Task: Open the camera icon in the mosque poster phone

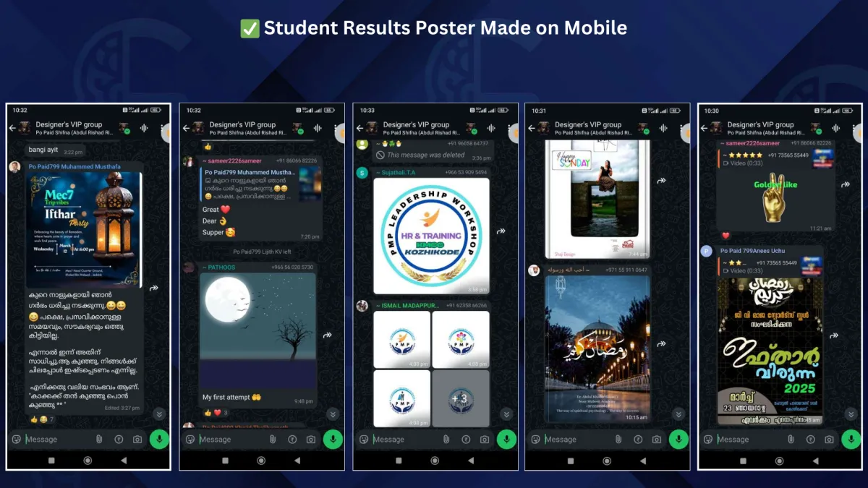Action: [x=657, y=439]
